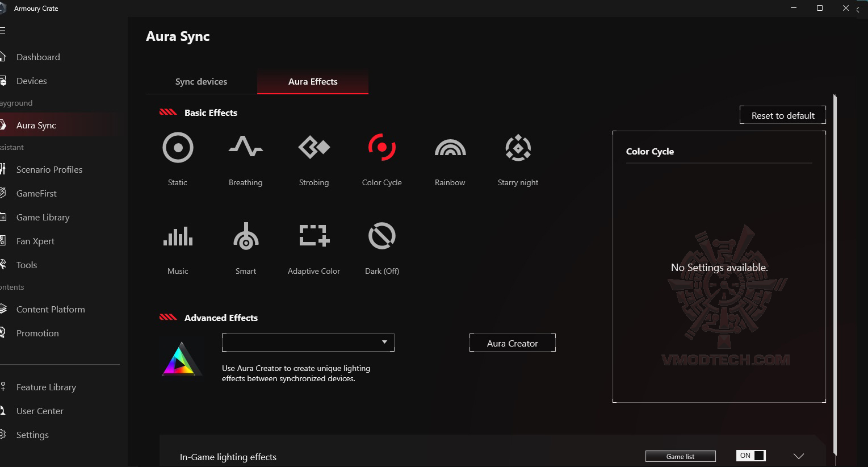Pick the Rainbow lighting effect
This screenshot has width=868, height=467.
(x=450, y=148)
